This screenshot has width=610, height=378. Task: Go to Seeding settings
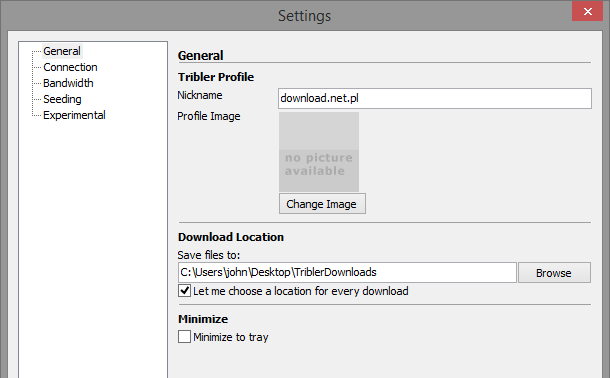pyautogui.click(x=62, y=99)
